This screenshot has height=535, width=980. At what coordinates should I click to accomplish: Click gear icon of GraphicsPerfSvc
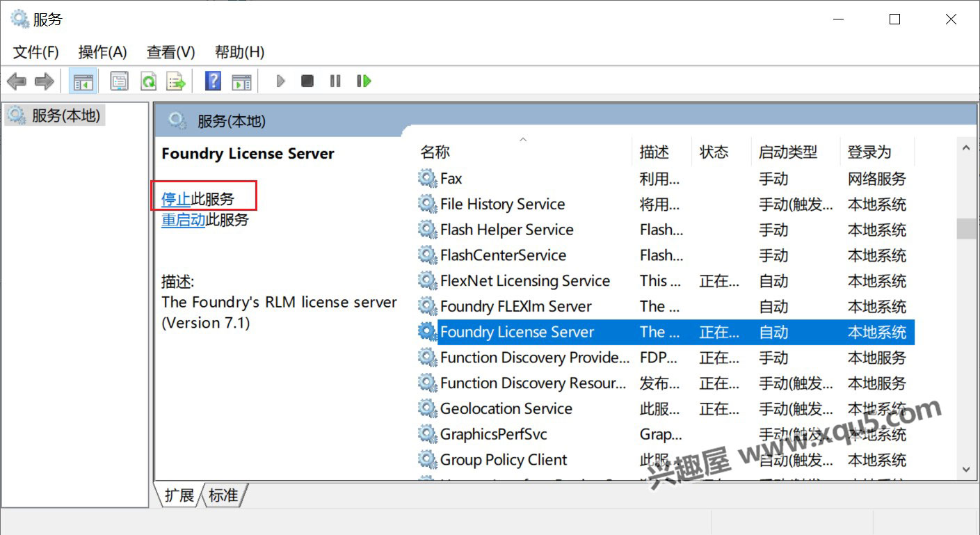(427, 434)
